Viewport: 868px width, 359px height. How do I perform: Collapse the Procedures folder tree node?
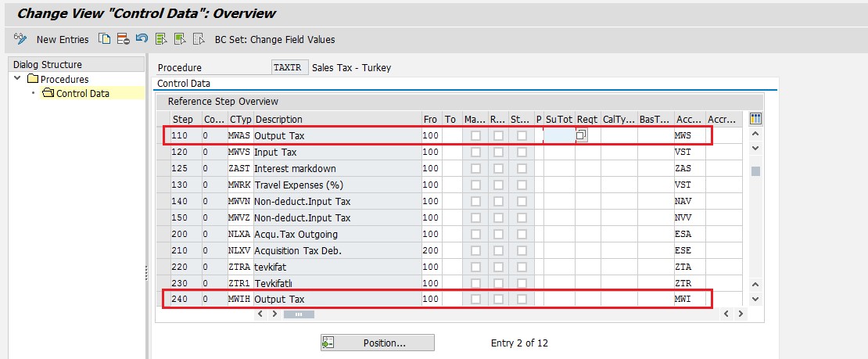point(18,79)
